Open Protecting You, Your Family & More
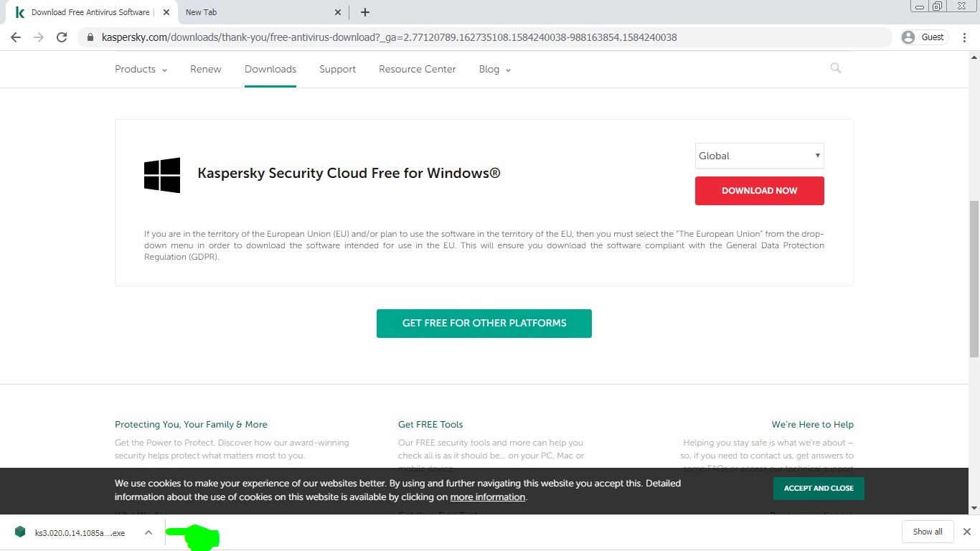 click(191, 425)
